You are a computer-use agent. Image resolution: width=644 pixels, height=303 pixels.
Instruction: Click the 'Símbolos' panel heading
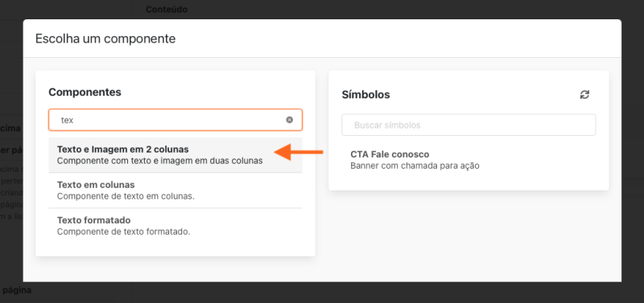coord(366,95)
